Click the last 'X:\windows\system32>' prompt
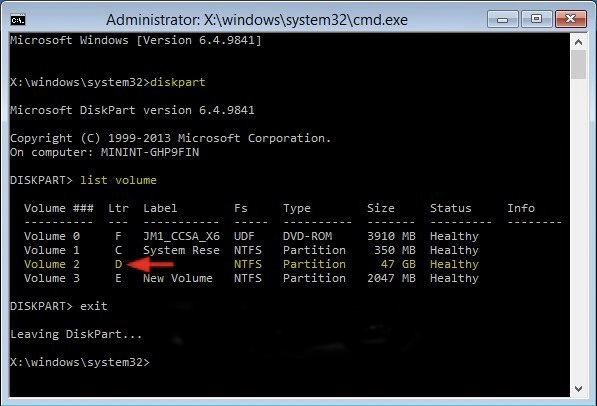Image resolution: width=597 pixels, height=406 pixels. [80, 362]
